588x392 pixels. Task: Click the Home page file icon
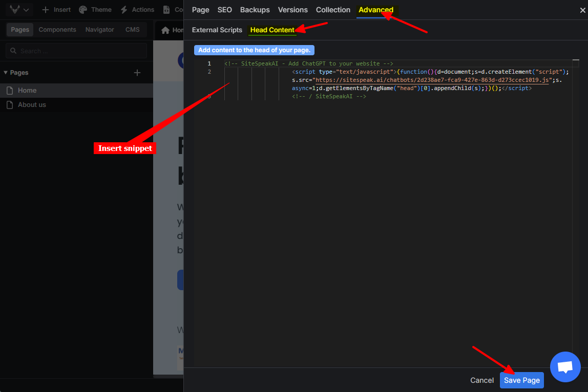coord(10,91)
